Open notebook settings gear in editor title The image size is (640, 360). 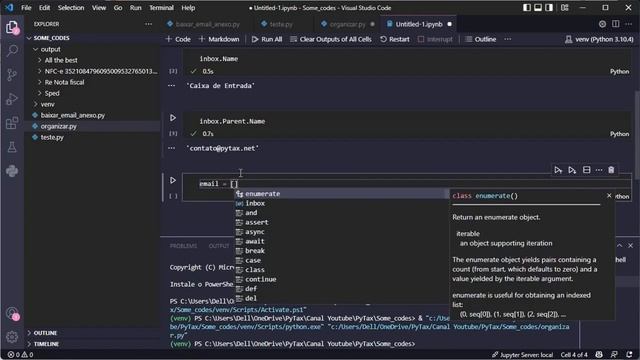602,24
